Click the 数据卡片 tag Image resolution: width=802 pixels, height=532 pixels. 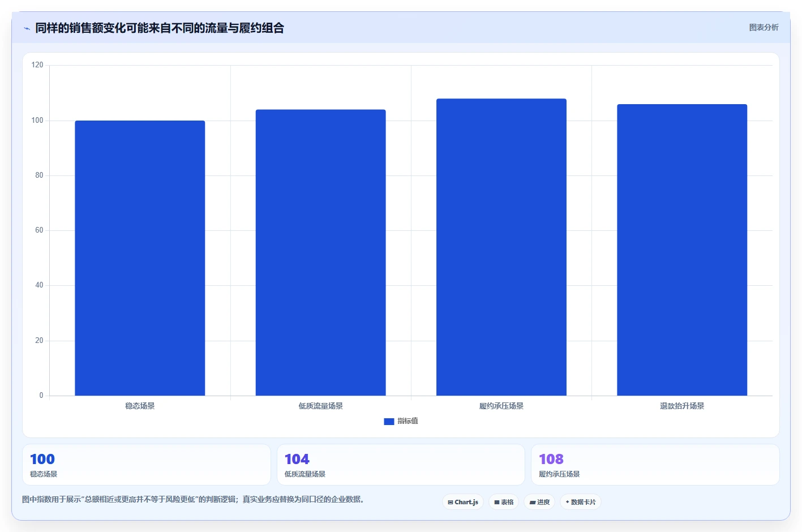581,502
